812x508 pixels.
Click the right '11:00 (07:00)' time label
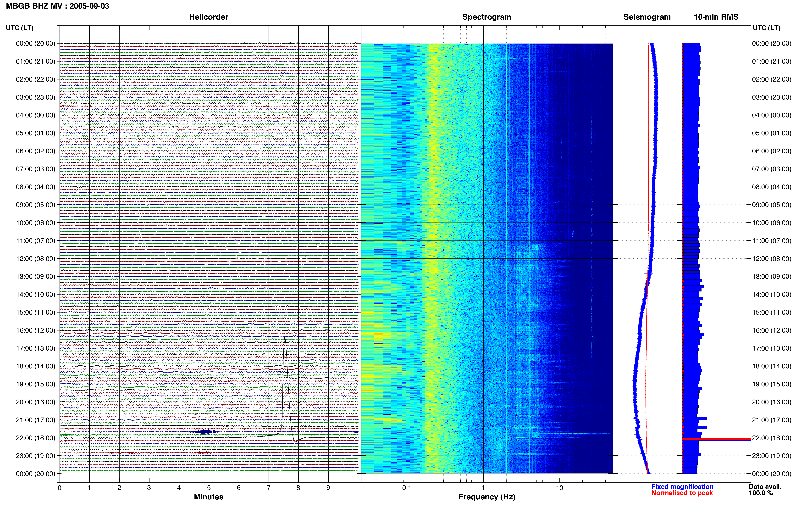[x=772, y=241]
